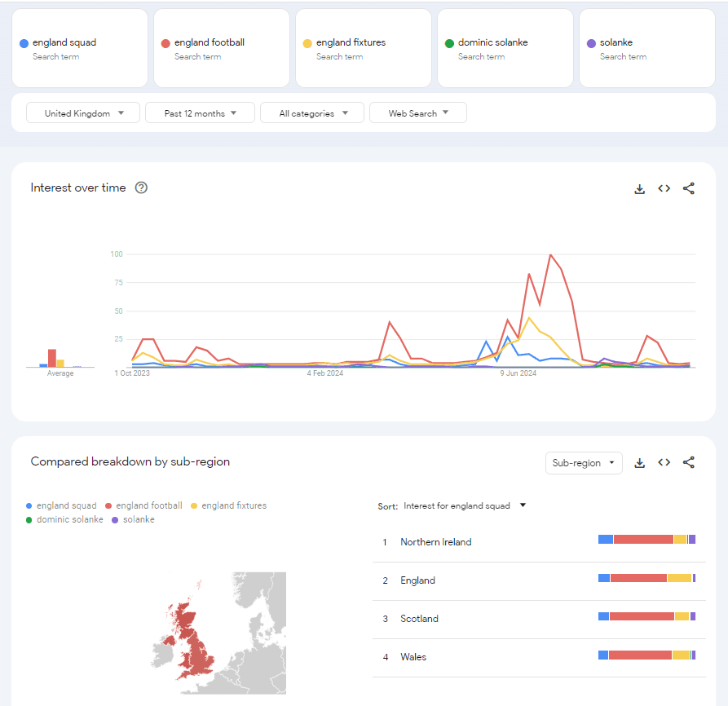Click the red dot on england football card
Image resolution: width=728 pixels, height=706 pixels.
[x=165, y=42]
